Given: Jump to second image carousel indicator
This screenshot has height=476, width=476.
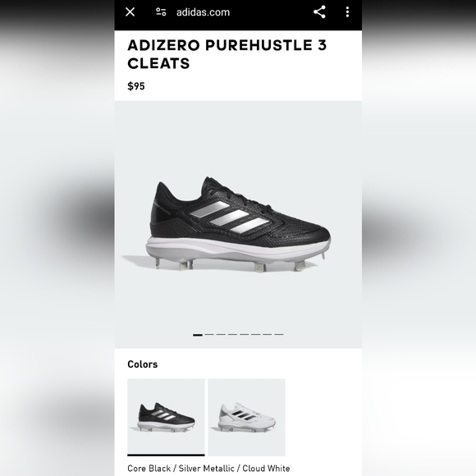Looking at the screenshot, I should (209, 335).
